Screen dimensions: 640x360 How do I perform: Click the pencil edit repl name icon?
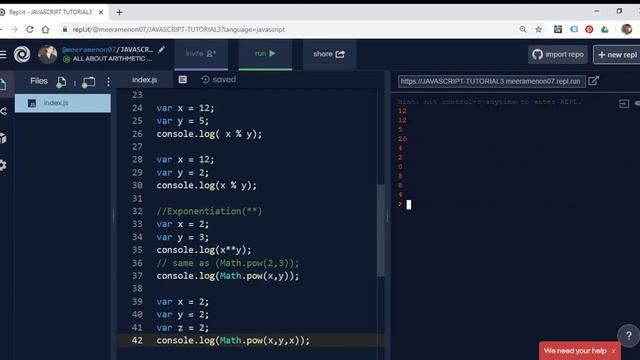coord(162,49)
